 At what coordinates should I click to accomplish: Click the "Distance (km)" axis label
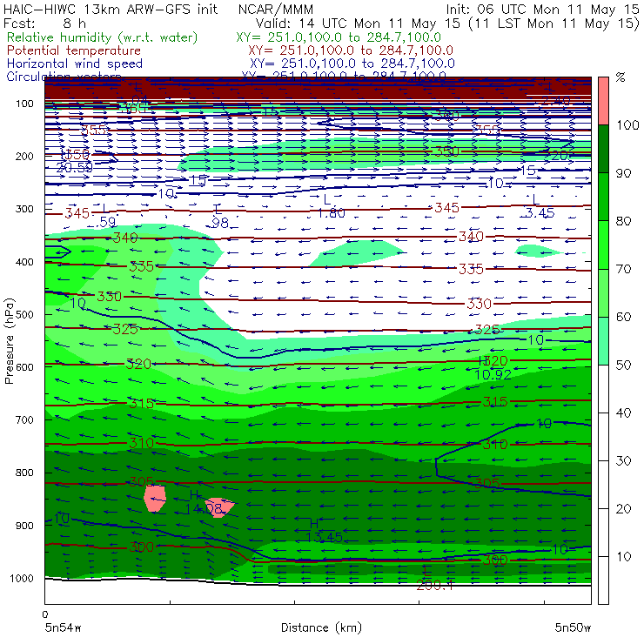tap(321, 627)
